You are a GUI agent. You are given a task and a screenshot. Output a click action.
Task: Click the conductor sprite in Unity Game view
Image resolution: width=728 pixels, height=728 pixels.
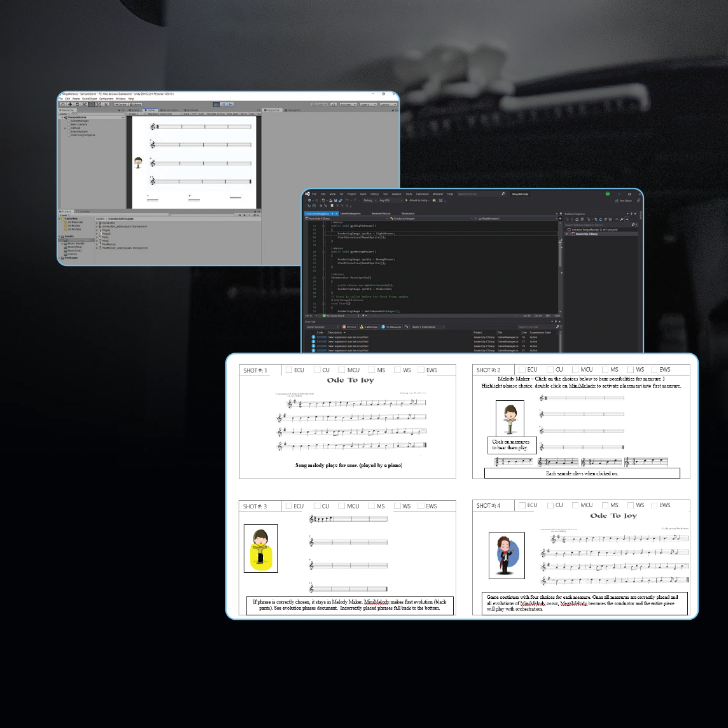(138, 162)
